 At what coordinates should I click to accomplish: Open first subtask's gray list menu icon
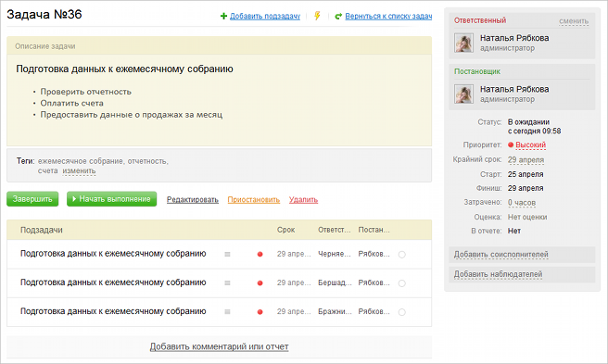point(228,255)
